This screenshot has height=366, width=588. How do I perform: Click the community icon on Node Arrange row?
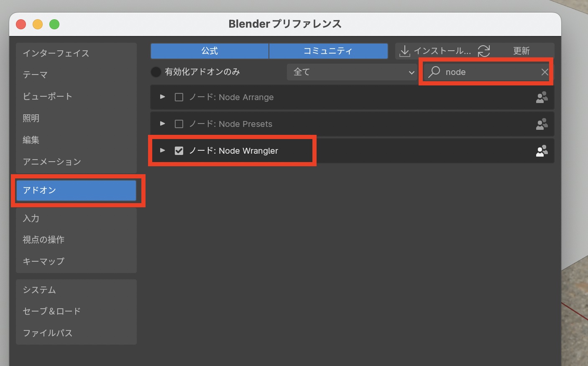542,97
